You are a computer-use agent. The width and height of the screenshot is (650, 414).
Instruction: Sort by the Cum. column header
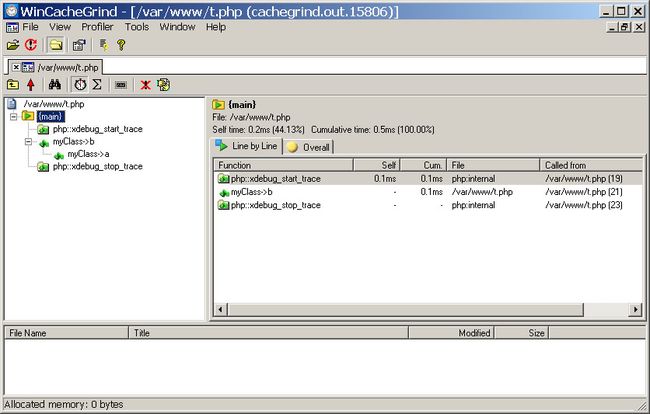[423, 165]
